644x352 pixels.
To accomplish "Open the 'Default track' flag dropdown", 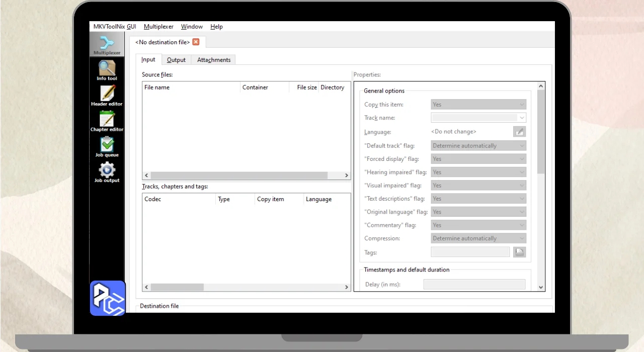I will click(x=478, y=146).
